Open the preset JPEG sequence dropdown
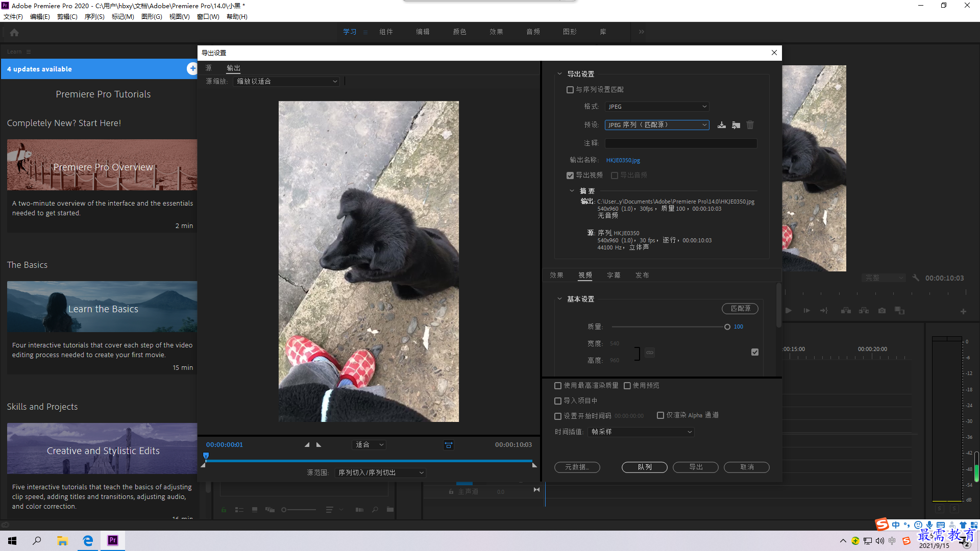980x551 pixels. (x=657, y=125)
